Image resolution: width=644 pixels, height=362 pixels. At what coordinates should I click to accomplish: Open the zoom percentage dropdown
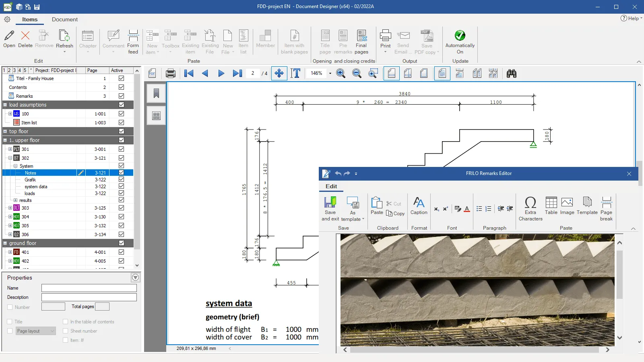(330, 74)
